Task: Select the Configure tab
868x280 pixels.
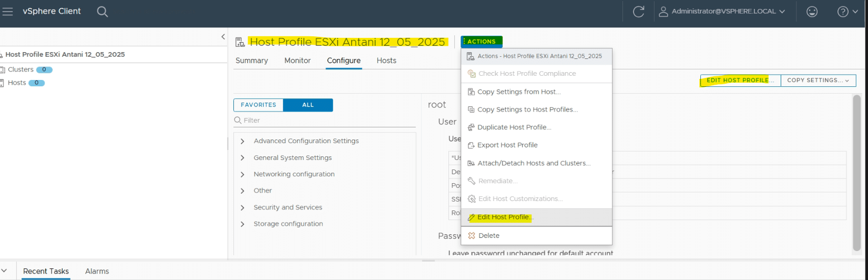Action: pos(344,61)
